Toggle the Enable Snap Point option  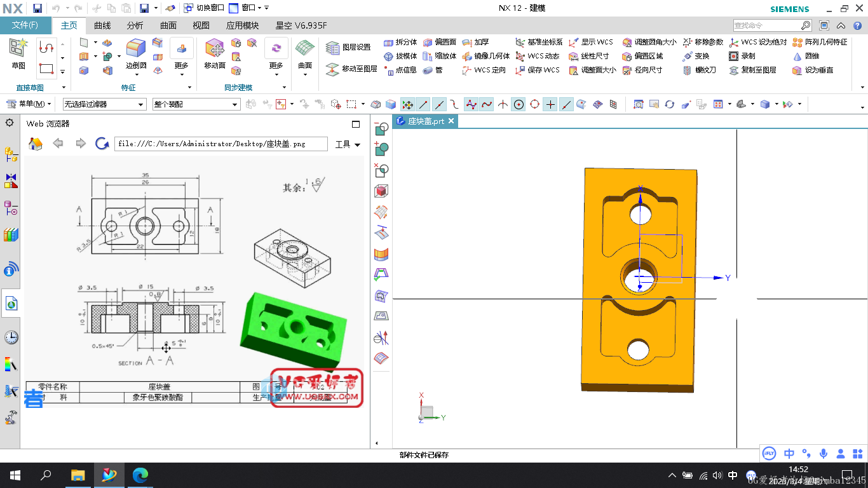[408, 104]
